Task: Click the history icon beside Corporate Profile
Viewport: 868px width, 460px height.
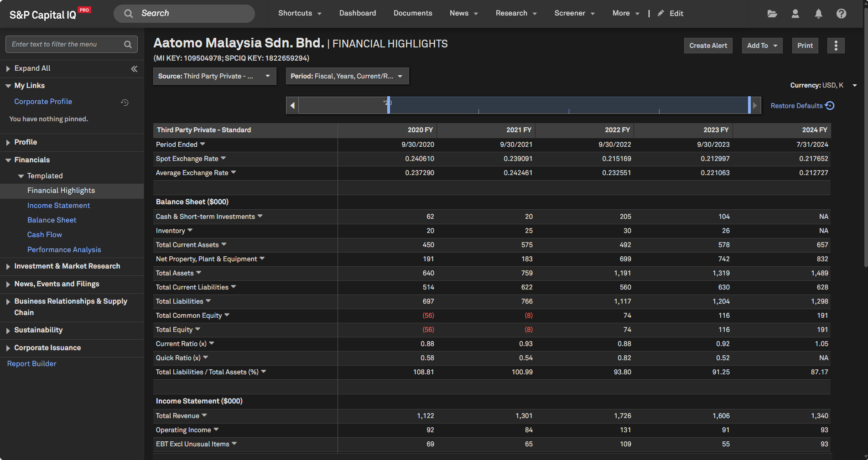Action: click(x=125, y=103)
